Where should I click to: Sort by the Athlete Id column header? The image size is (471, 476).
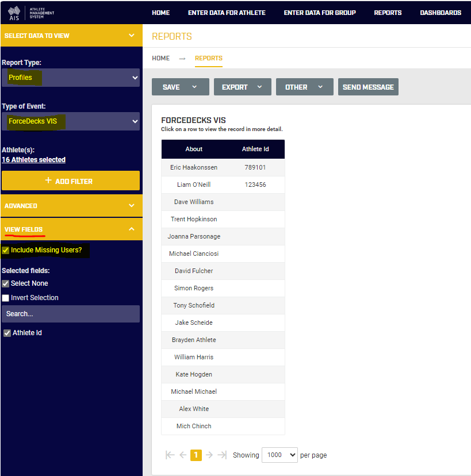click(x=255, y=149)
